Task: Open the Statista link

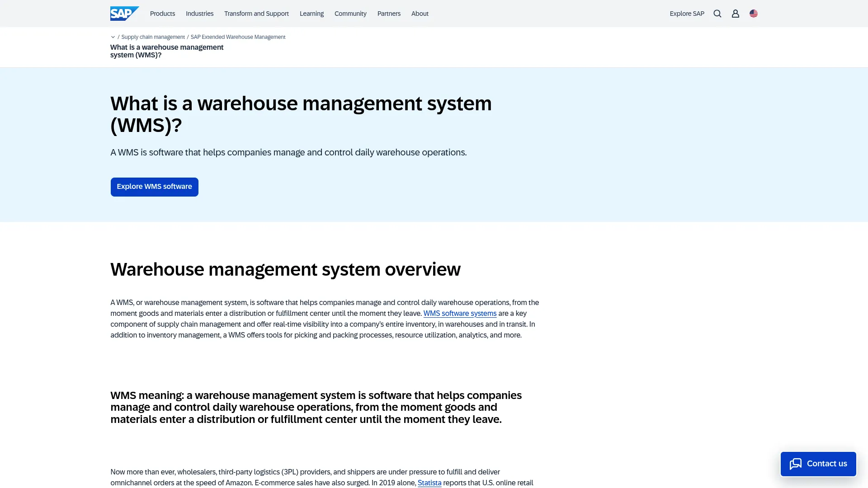Action: click(429, 483)
